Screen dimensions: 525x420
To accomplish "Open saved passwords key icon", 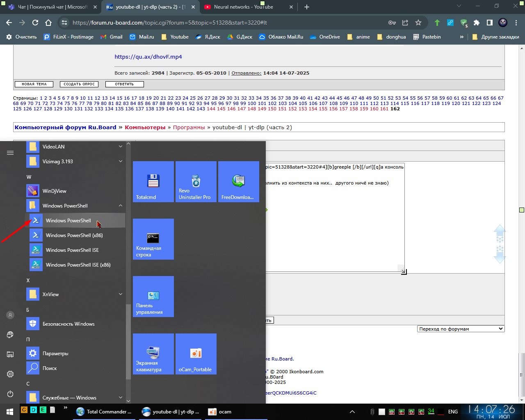I will (392, 23).
